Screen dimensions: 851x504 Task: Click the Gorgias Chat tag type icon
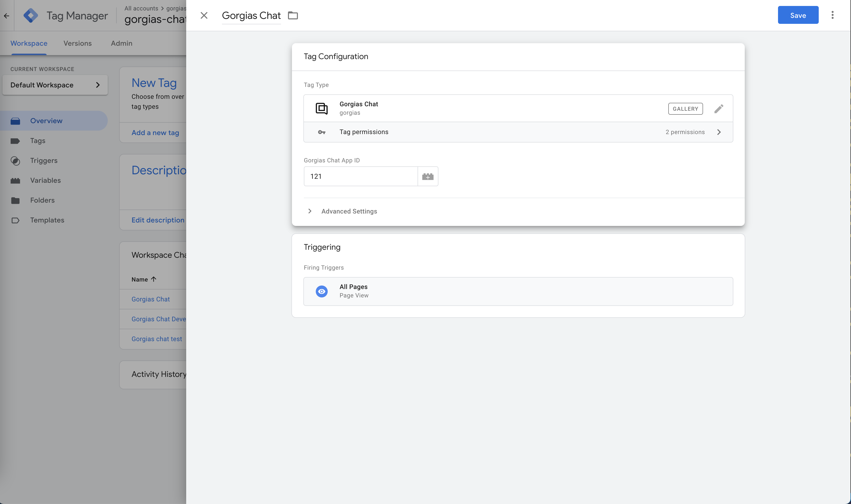pyautogui.click(x=321, y=109)
